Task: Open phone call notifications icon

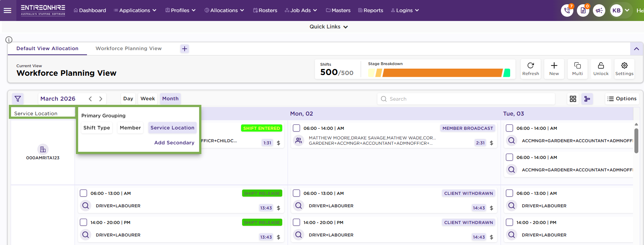Action: (567, 11)
